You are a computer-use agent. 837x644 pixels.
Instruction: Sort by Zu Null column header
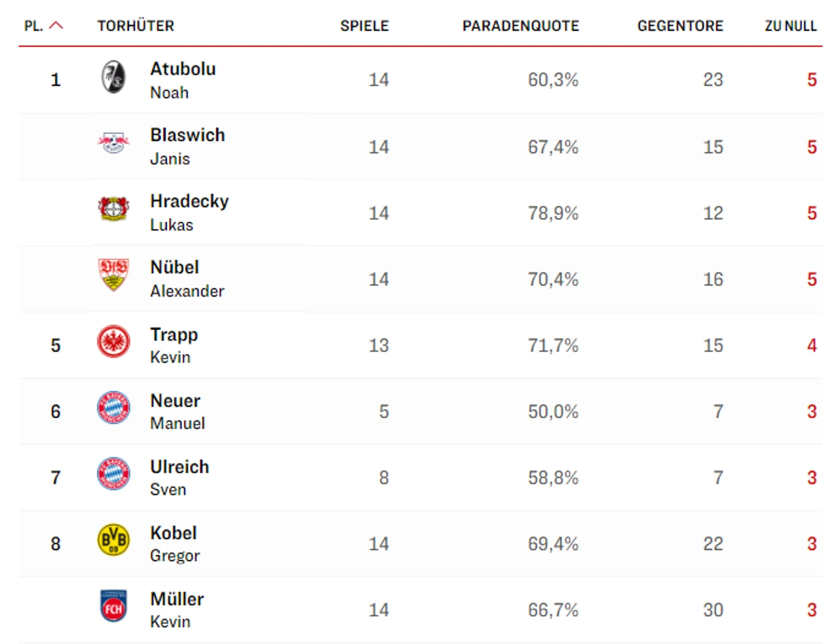(x=790, y=26)
